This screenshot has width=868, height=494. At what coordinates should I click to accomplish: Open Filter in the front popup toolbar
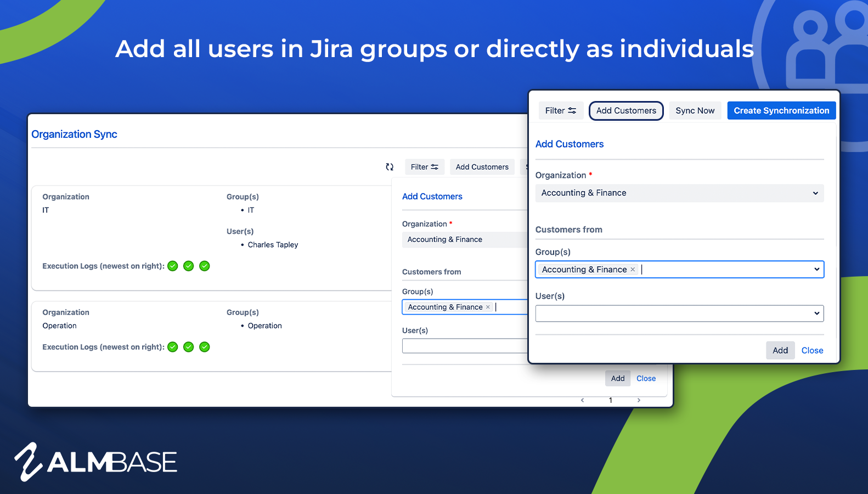(x=561, y=110)
